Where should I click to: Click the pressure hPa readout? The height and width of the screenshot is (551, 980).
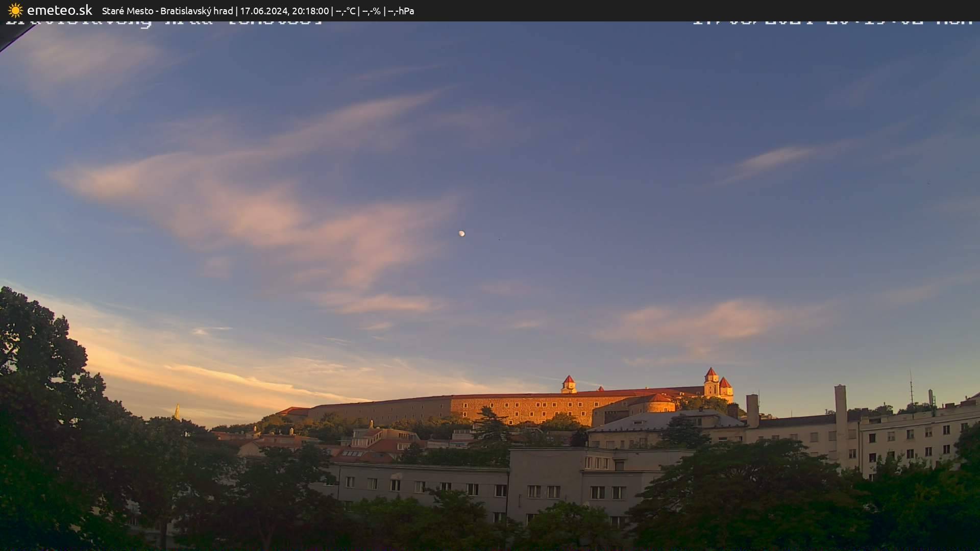click(401, 11)
